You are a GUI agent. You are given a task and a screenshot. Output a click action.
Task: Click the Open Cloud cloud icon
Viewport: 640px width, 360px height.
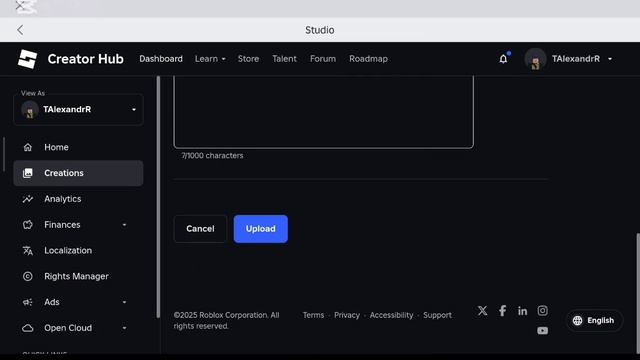[x=27, y=328]
